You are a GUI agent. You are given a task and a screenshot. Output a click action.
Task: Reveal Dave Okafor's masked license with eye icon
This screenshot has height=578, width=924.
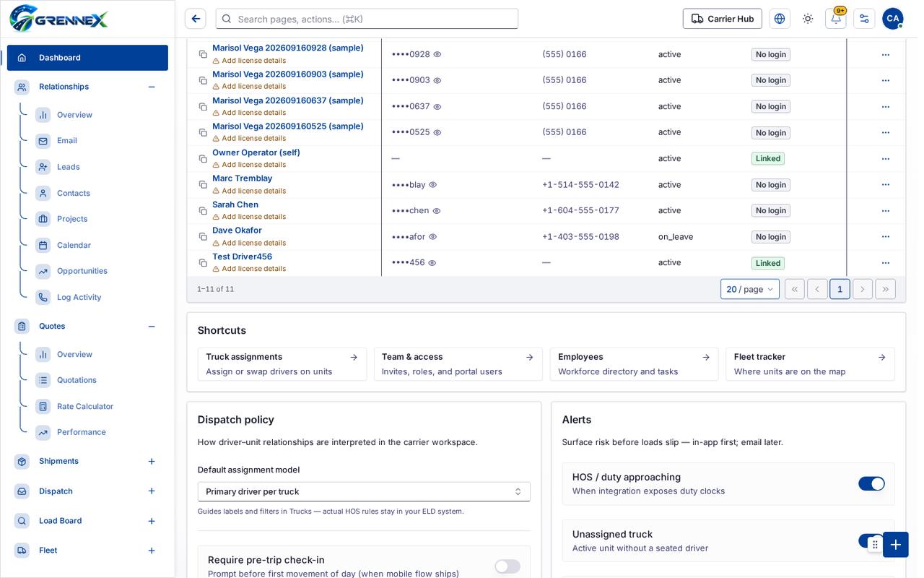click(432, 237)
